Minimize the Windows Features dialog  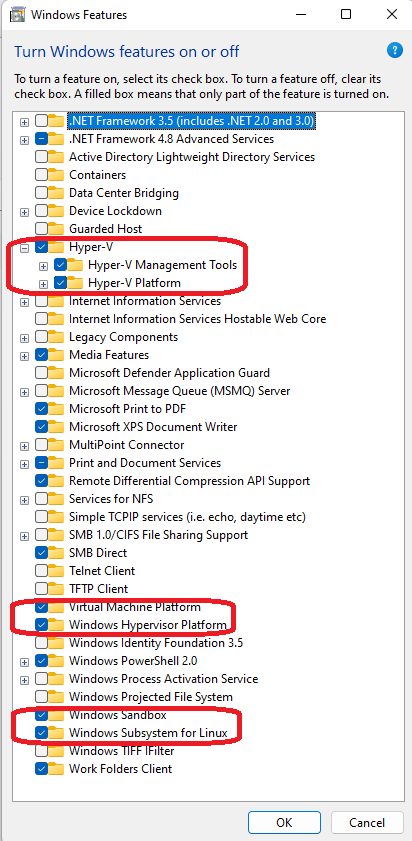301,14
